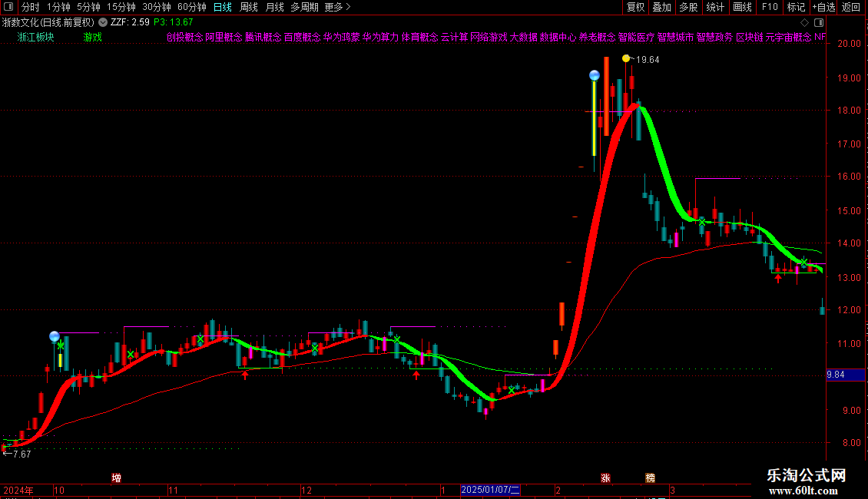The height and width of the screenshot is (499, 868).
Task: Open the 区块链 concept tag
Action: 750,37
